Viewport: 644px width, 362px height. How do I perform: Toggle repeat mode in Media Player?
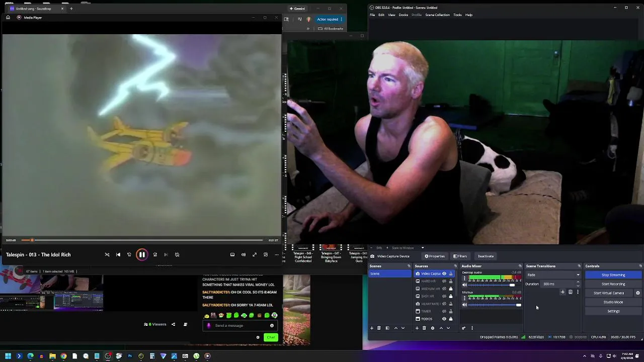[x=177, y=254]
